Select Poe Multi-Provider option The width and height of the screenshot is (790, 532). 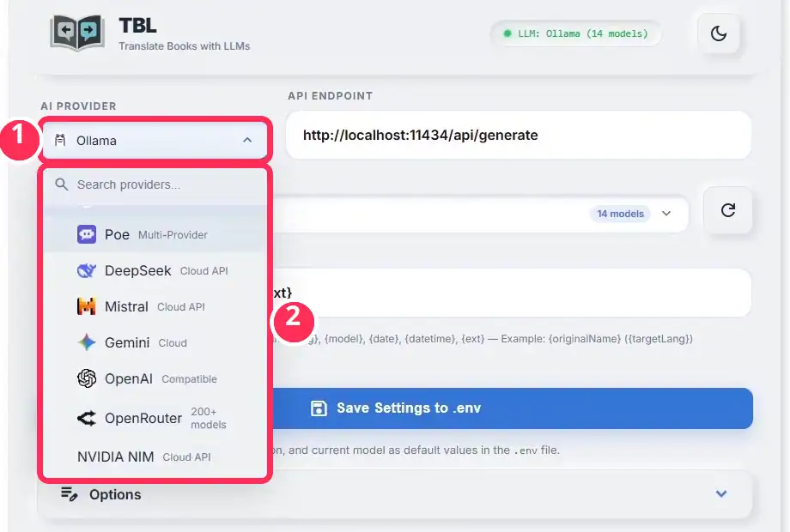[x=155, y=234]
